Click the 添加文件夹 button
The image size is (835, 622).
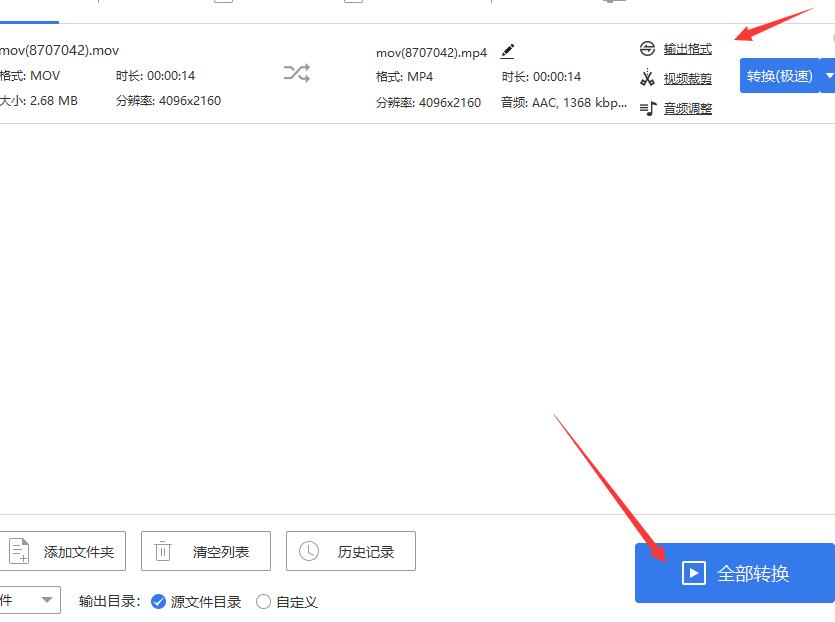tap(64, 551)
